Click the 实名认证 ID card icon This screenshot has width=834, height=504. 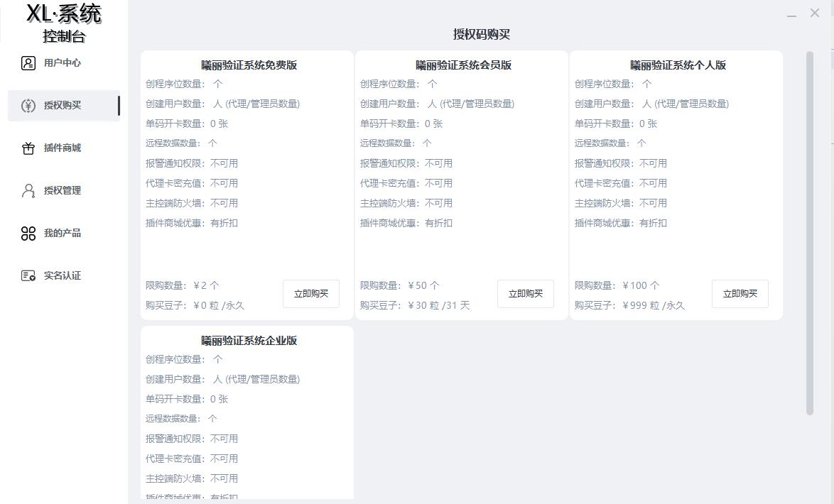coord(27,275)
